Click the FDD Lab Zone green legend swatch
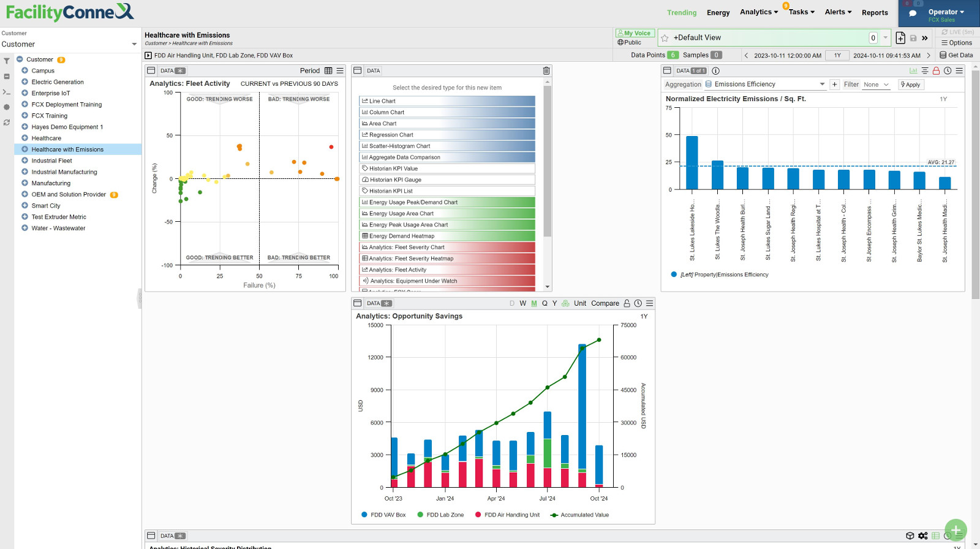Image resolution: width=980 pixels, height=549 pixels. [420, 515]
